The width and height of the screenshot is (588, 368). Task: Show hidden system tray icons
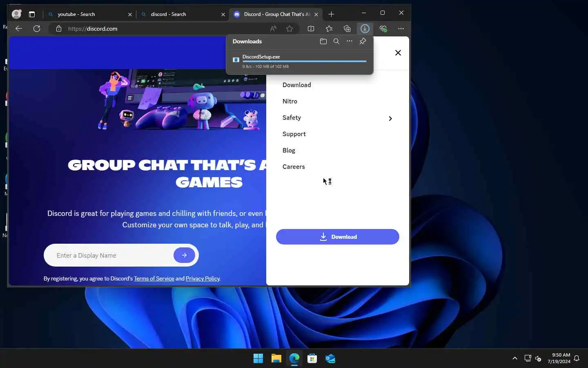point(515,358)
